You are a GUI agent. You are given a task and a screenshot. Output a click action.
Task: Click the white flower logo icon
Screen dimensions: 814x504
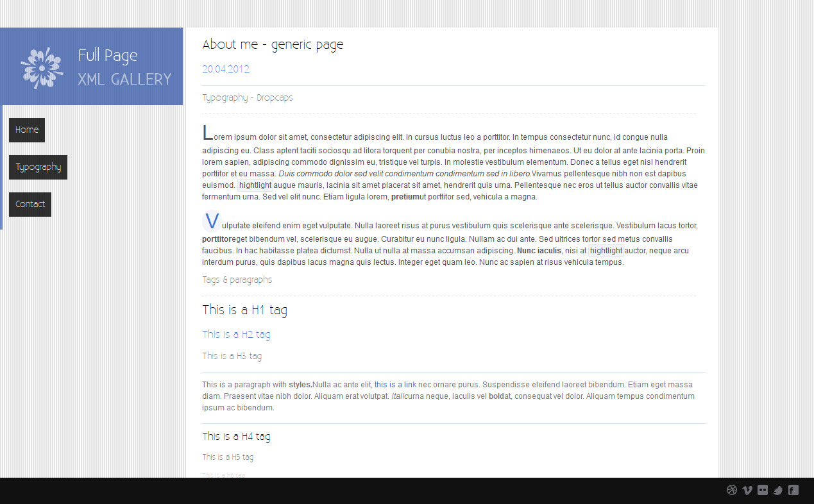click(41, 66)
